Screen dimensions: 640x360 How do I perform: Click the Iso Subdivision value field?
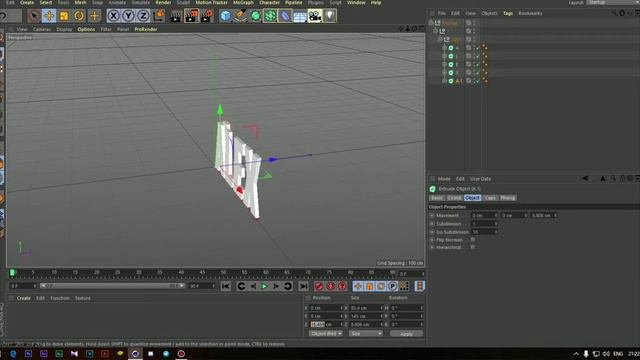click(x=484, y=232)
